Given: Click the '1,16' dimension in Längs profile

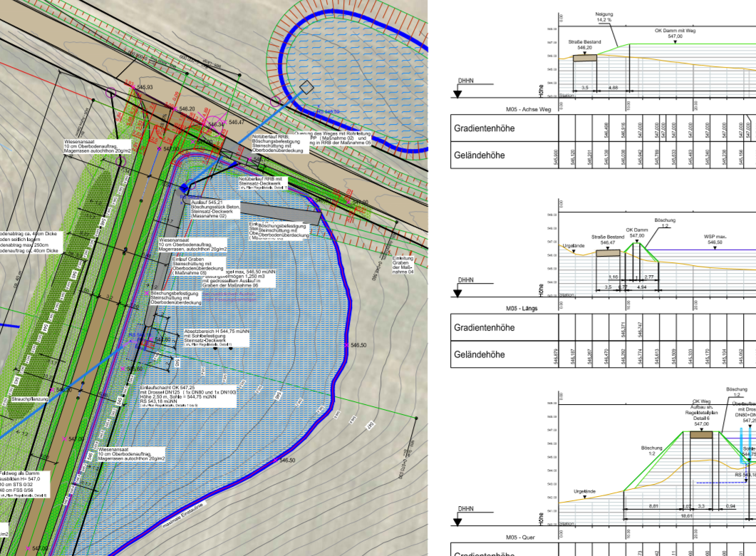Looking at the screenshot, I should [x=613, y=277].
